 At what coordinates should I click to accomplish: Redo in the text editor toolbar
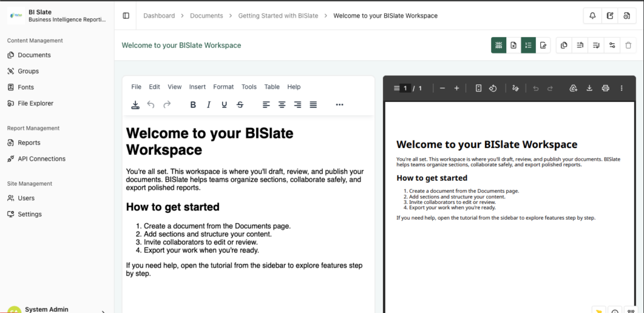tap(167, 105)
